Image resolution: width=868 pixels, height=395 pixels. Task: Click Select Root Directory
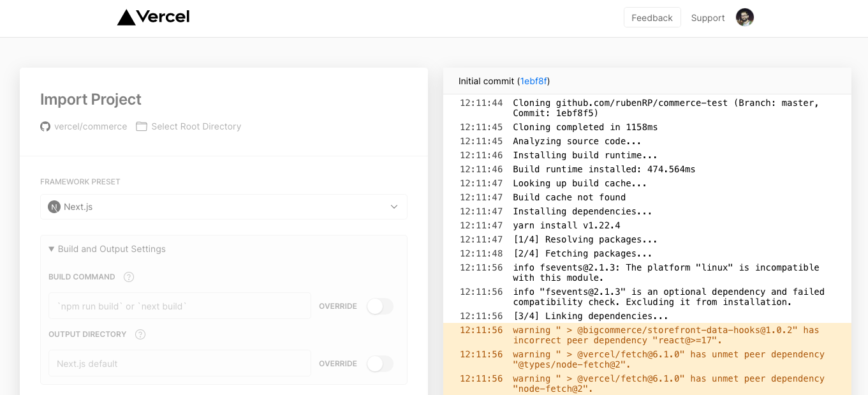tap(196, 126)
